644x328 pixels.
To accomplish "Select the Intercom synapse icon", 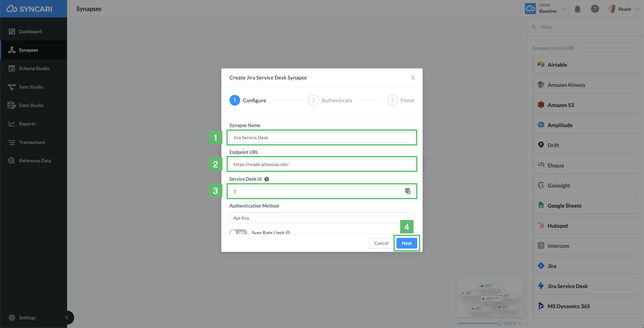I will (x=541, y=245).
